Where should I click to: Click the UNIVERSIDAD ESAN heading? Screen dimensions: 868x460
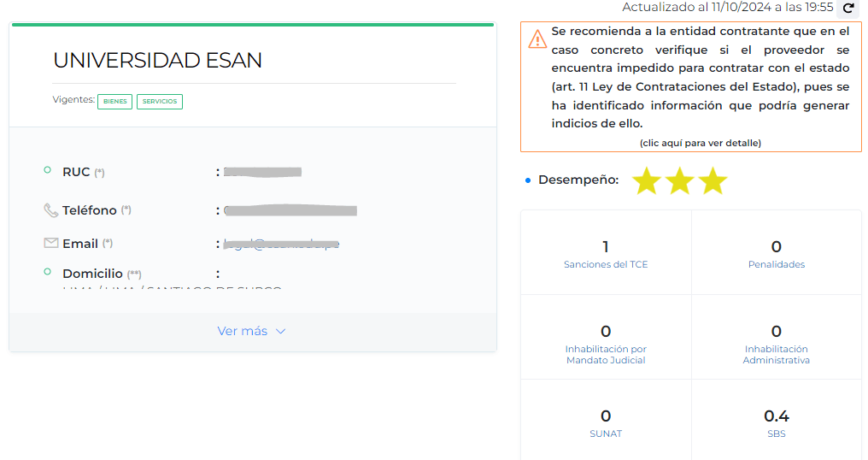click(157, 61)
